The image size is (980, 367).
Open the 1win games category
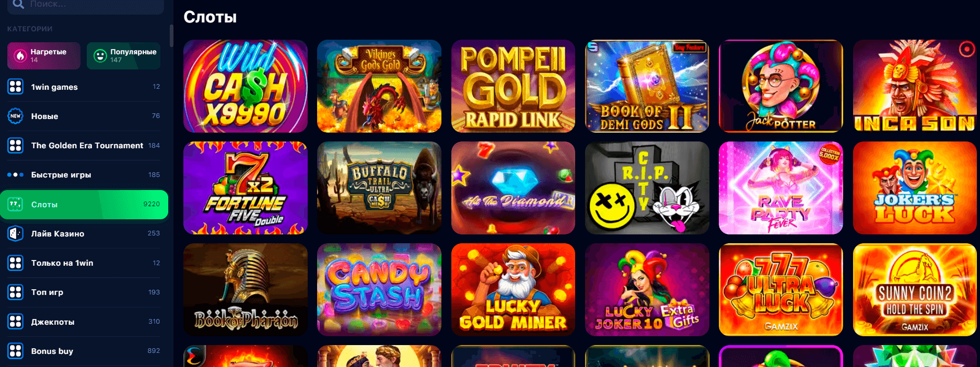click(84, 87)
